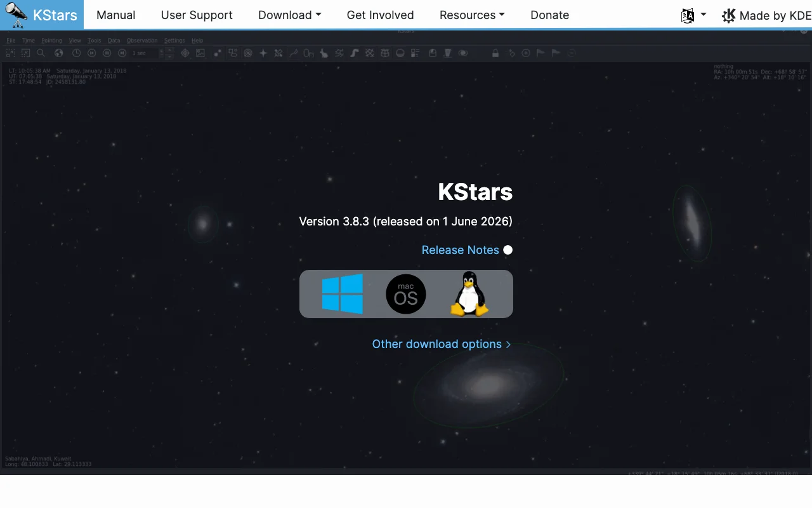
Task: Follow the Made by KDE link
Action: [x=766, y=15]
